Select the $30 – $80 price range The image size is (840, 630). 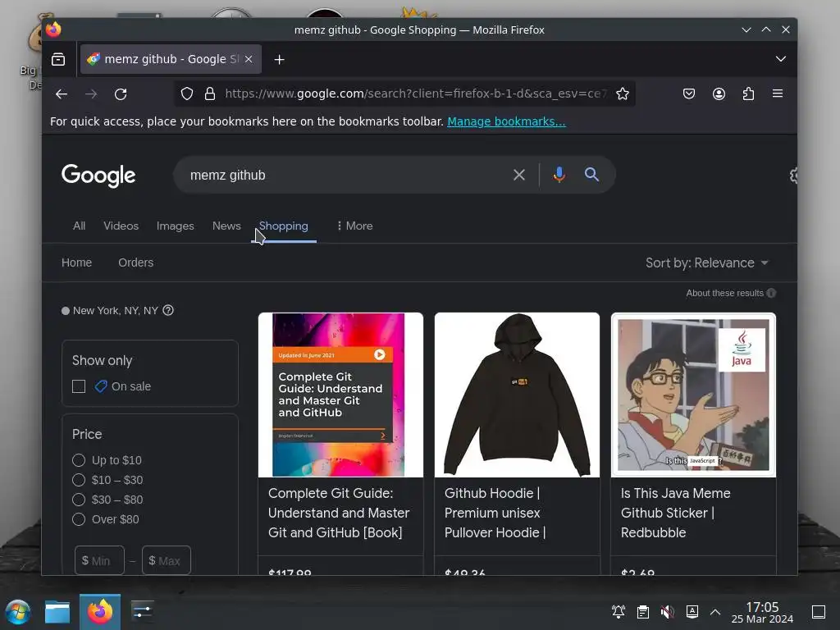click(x=79, y=500)
